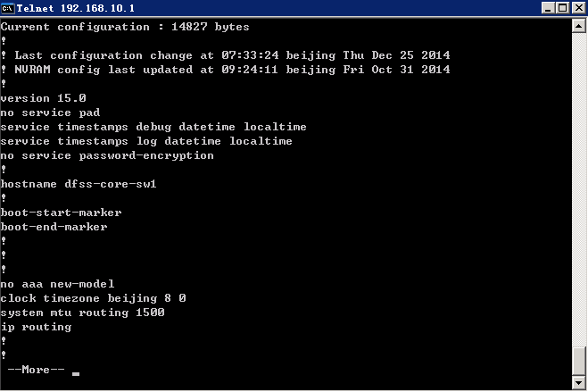
Task: Click the 'version 15.0' line
Action: pyautogui.click(x=44, y=98)
